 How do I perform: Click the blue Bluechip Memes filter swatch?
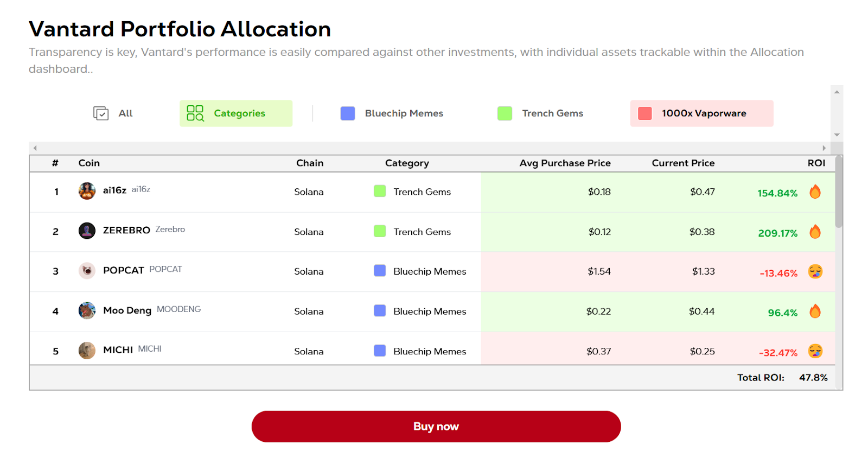[348, 113]
